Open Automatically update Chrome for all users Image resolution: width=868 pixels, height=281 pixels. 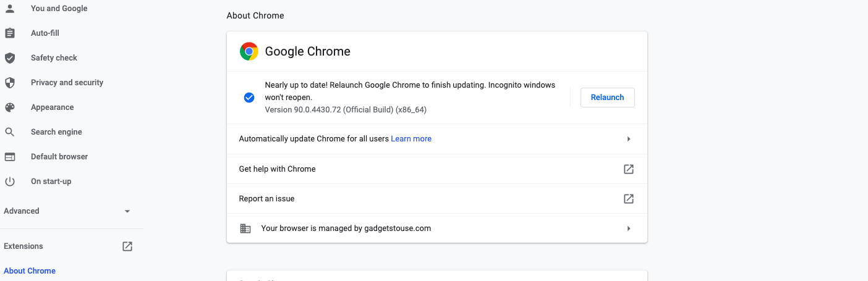(x=437, y=139)
